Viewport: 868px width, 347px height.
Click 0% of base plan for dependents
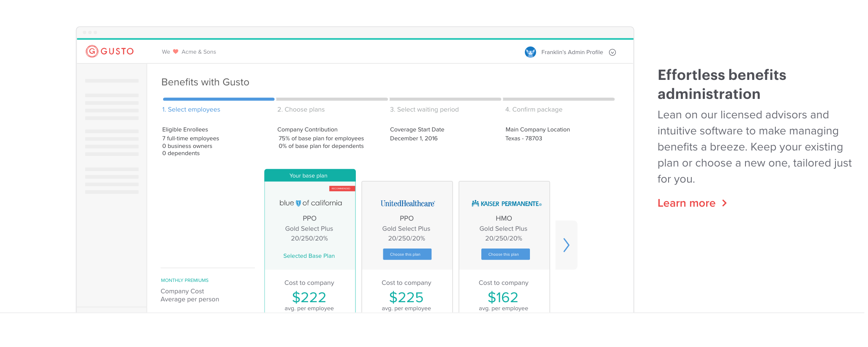click(321, 146)
